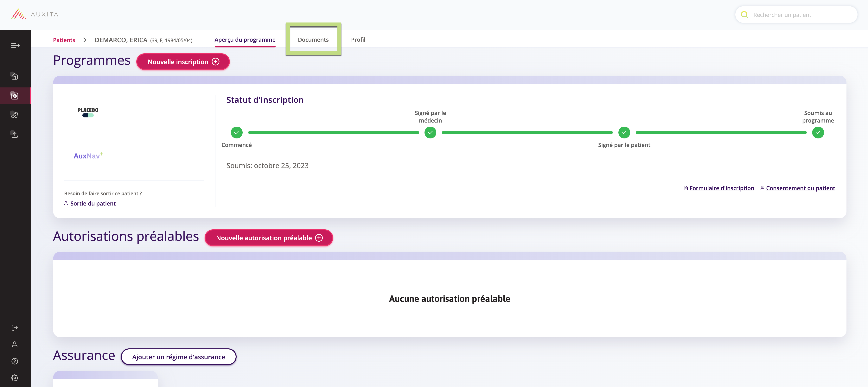868x387 pixels.
Task: Click Nouvelle autorisation préalable button
Action: (269, 238)
